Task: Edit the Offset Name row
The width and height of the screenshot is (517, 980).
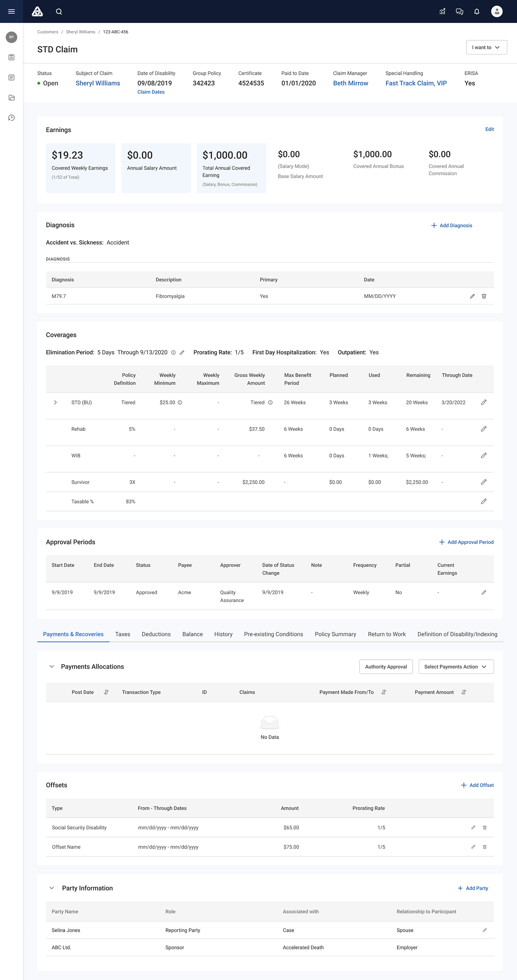Action: [473, 847]
